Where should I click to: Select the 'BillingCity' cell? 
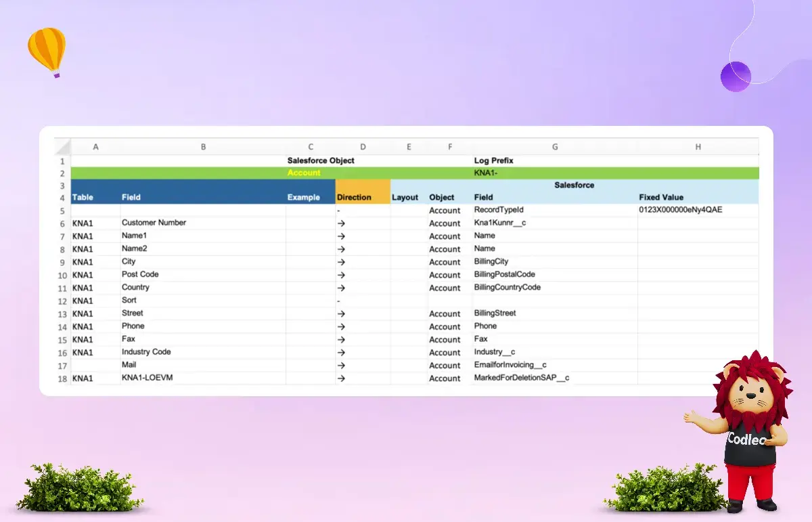pyautogui.click(x=555, y=262)
